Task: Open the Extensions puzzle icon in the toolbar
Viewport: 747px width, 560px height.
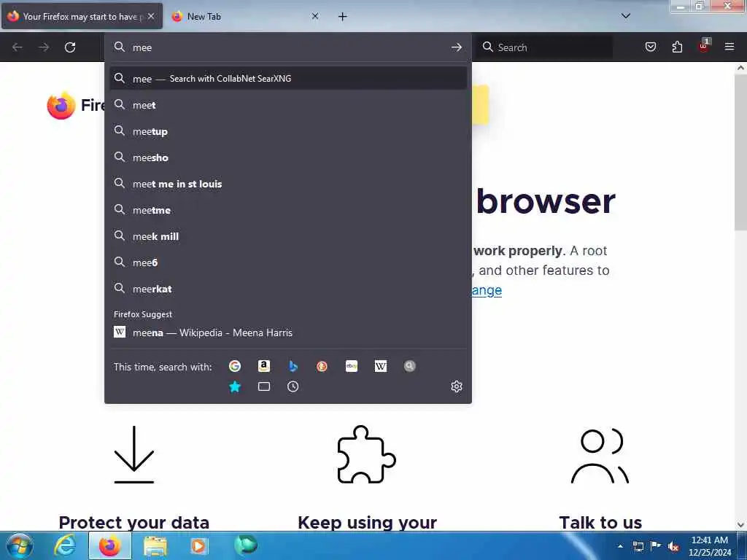Action: tap(677, 47)
